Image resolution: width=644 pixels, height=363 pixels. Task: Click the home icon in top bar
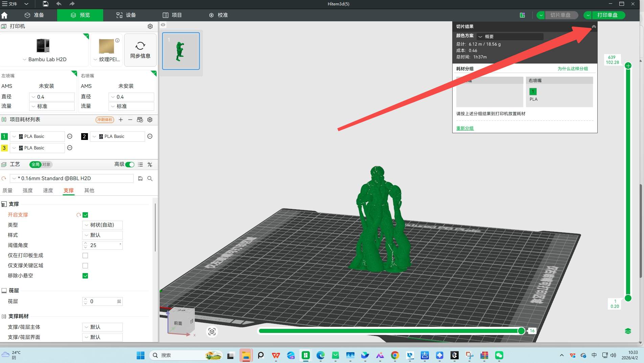coord(4,15)
